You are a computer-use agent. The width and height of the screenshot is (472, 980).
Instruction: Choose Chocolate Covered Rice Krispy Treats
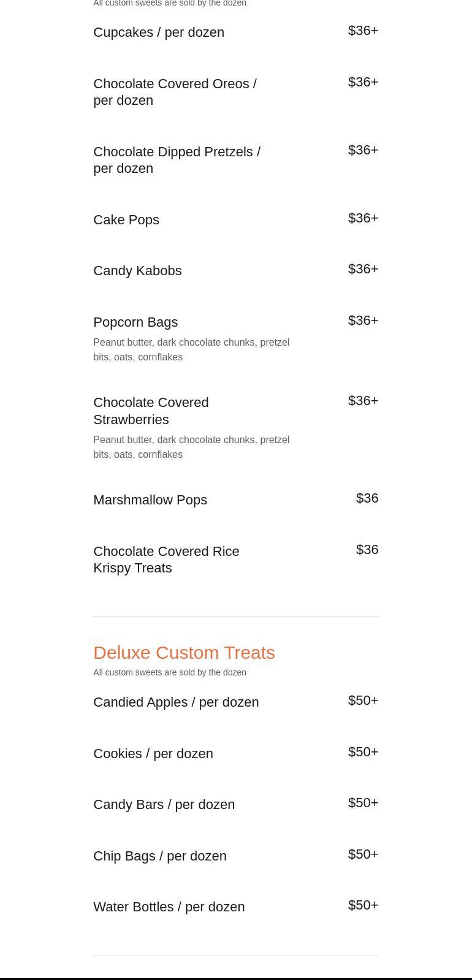click(166, 560)
